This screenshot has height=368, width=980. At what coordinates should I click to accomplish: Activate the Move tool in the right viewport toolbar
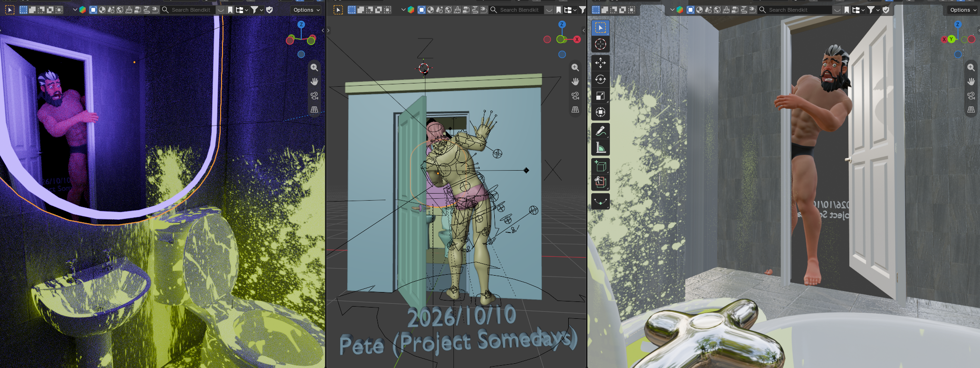click(600, 63)
